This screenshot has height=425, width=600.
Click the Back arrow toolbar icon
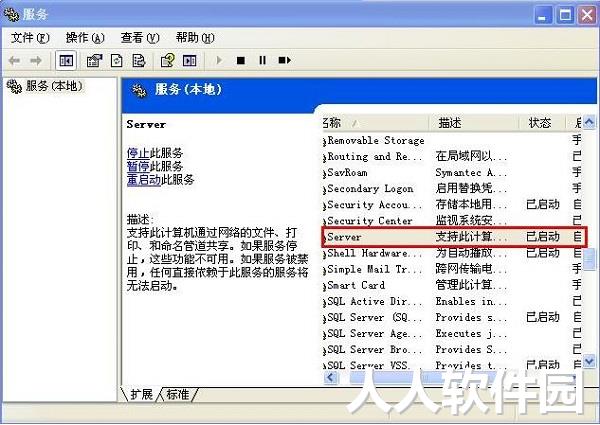(x=14, y=60)
